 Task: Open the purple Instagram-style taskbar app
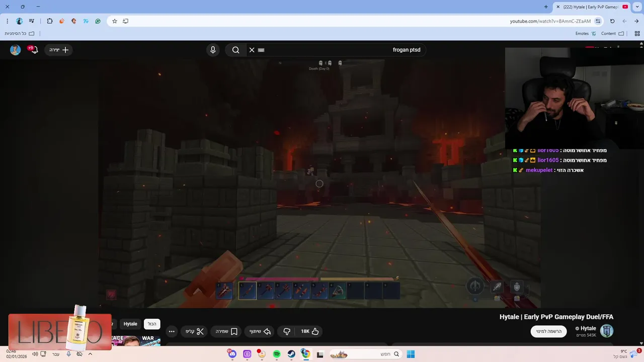[247, 354]
